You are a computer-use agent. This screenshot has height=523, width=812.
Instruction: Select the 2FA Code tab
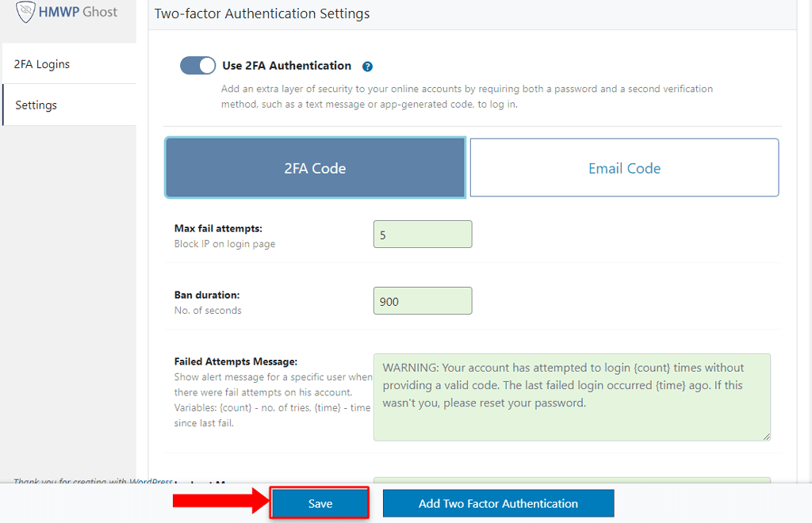[315, 168]
